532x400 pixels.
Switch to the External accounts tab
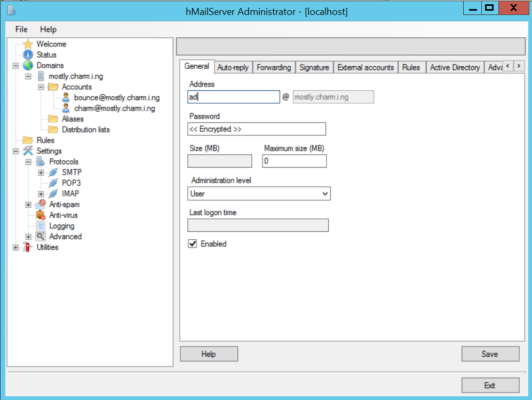(366, 67)
